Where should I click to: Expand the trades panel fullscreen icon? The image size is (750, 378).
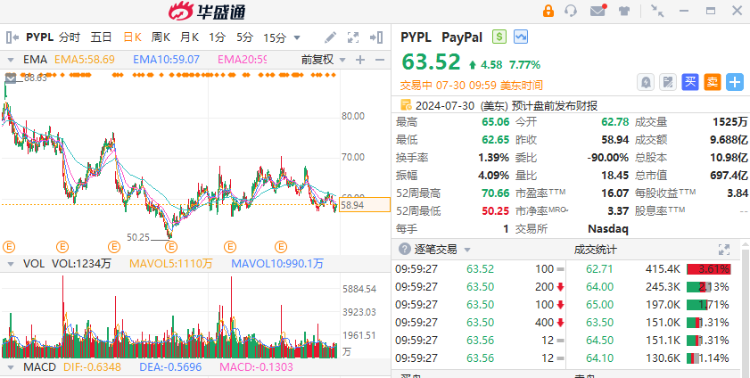pyautogui.click(x=724, y=249)
